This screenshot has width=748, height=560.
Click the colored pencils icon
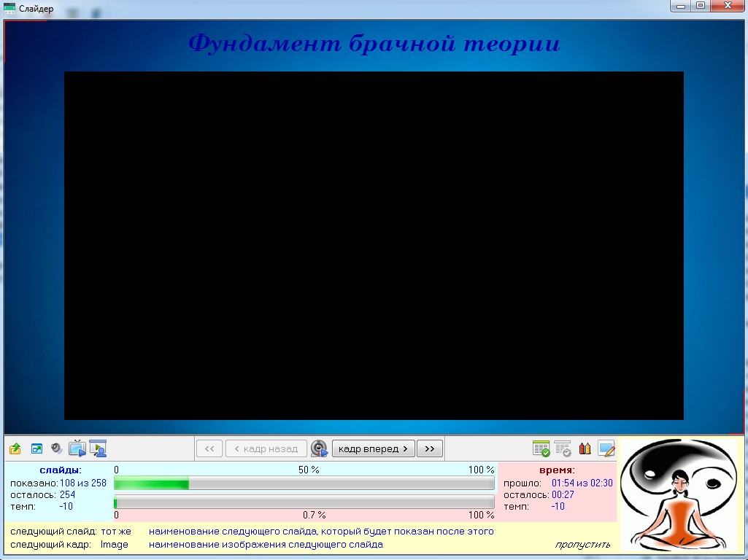(x=585, y=448)
